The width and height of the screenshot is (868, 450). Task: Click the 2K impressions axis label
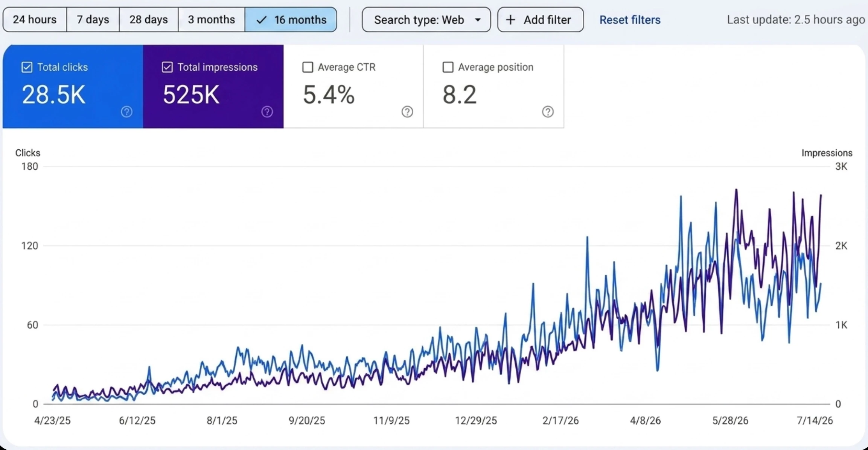pos(841,246)
